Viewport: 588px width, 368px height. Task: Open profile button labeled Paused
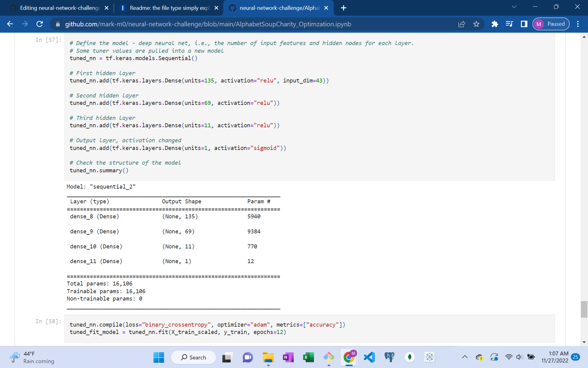pos(551,24)
